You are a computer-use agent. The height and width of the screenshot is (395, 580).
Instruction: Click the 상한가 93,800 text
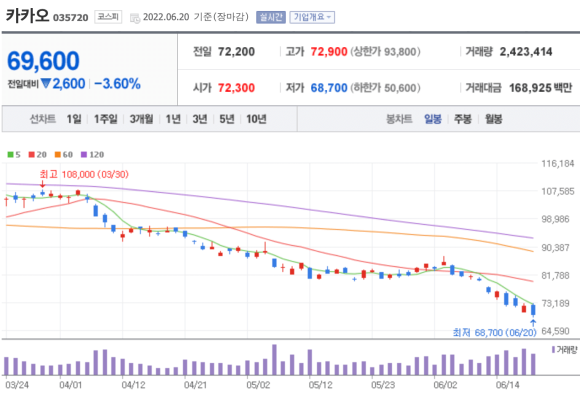385,52
